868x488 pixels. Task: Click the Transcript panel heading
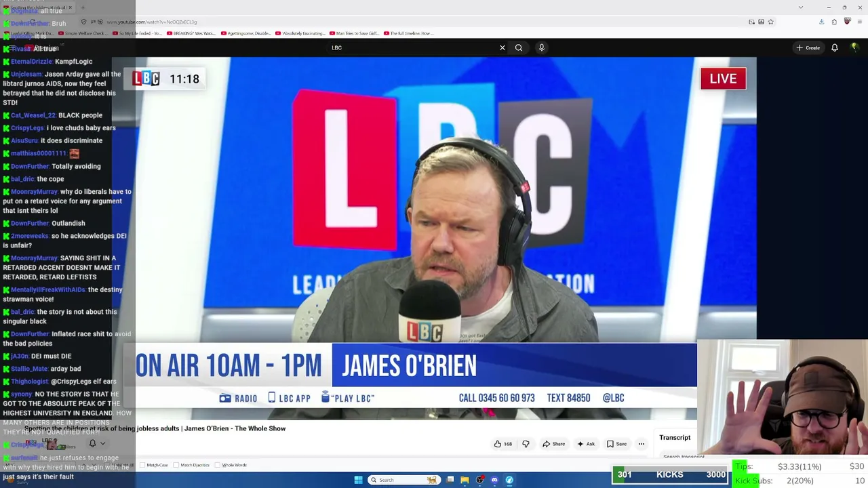click(675, 438)
